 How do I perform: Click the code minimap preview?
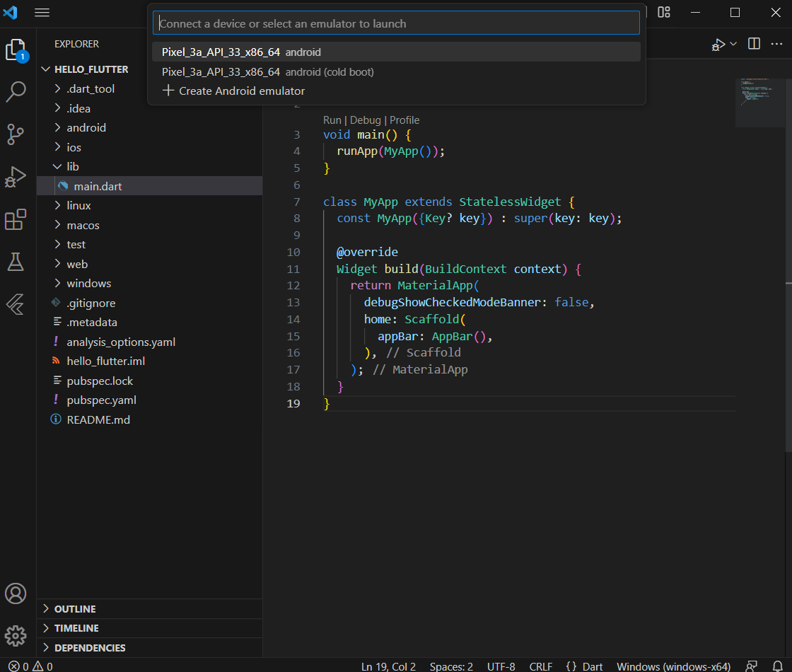point(759,103)
